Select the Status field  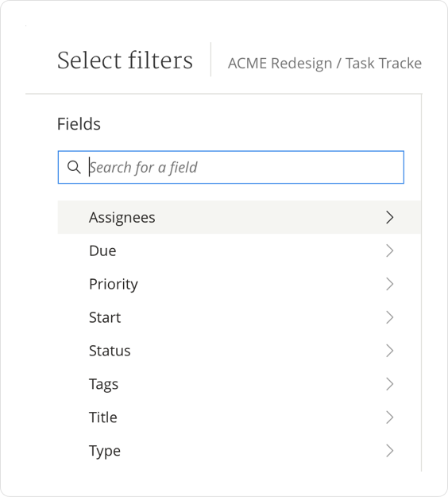point(239,351)
